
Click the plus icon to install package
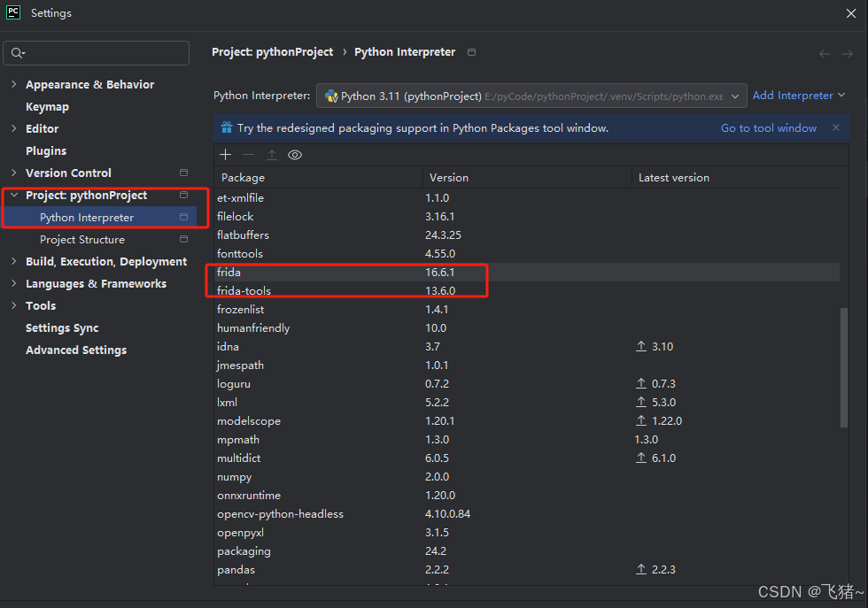[x=225, y=154]
